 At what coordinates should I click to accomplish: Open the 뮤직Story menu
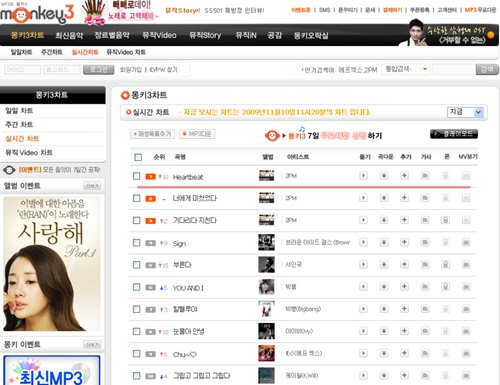(x=205, y=35)
